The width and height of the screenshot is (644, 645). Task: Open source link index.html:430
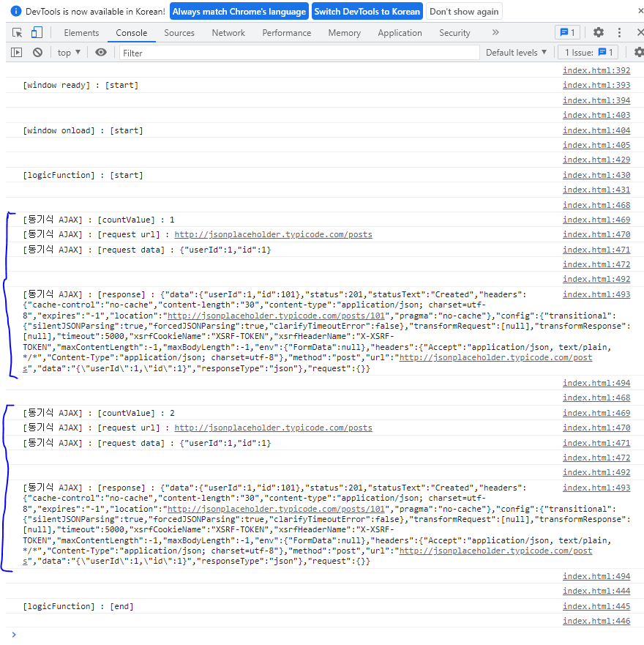pyautogui.click(x=596, y=175)
